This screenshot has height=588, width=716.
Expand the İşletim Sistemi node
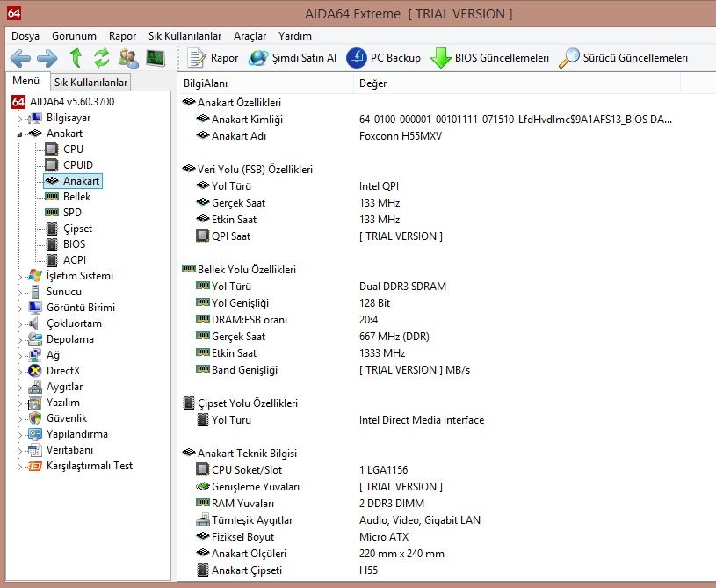(19, 277)
